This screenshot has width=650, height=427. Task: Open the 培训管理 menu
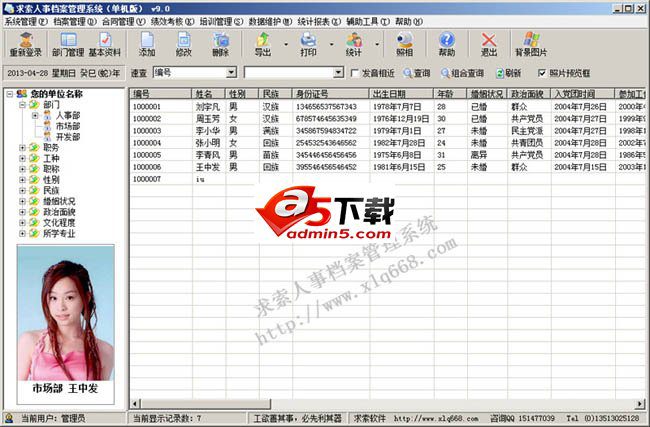tap(221, 22)
